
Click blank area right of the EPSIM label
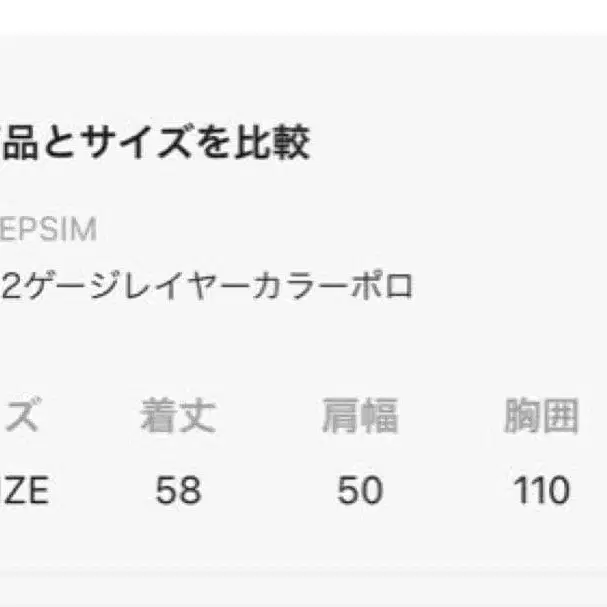pyautogui.click(x=350, y=229)
